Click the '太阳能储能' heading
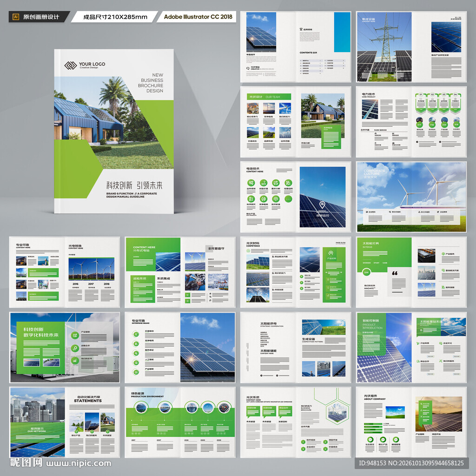Image resolution: width=476 pixels, height=476 pixels. point(268,350)
